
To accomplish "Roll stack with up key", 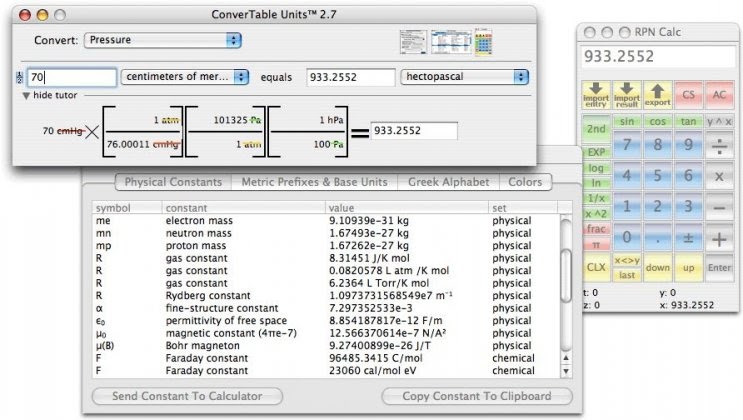I will click(x=689, y=267).
